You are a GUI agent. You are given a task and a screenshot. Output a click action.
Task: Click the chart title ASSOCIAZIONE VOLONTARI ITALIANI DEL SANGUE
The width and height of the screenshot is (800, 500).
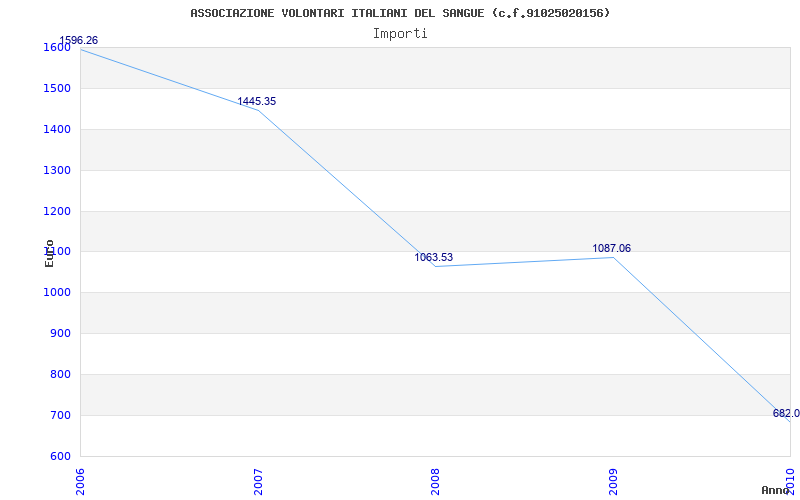click(400, 13)
